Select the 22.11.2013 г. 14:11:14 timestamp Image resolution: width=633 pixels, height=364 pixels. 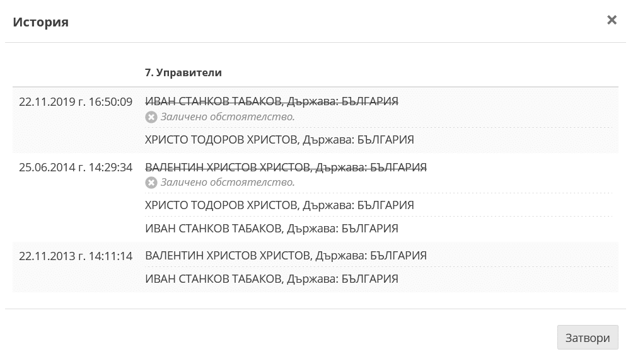click(x=76, y=256)
